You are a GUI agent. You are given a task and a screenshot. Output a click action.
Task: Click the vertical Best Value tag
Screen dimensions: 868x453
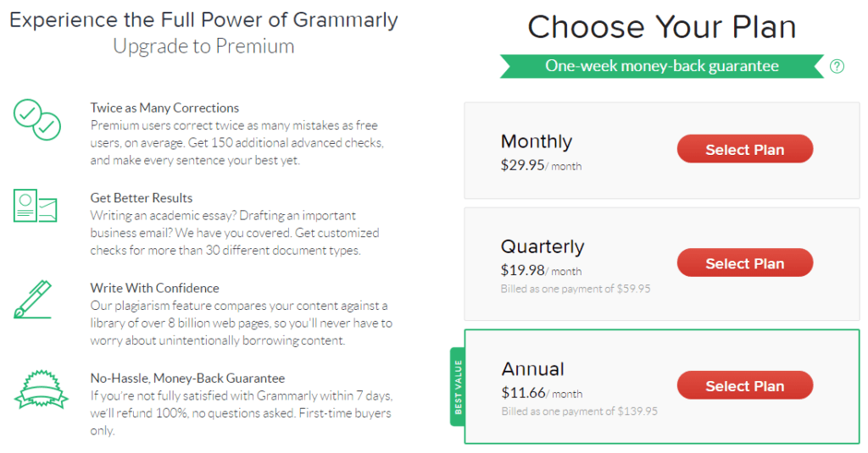pyautogui.click(x=457, y=387)
